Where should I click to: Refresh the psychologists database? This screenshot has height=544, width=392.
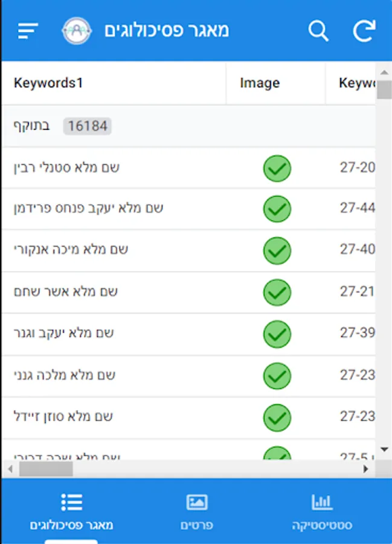coord(364,30)
